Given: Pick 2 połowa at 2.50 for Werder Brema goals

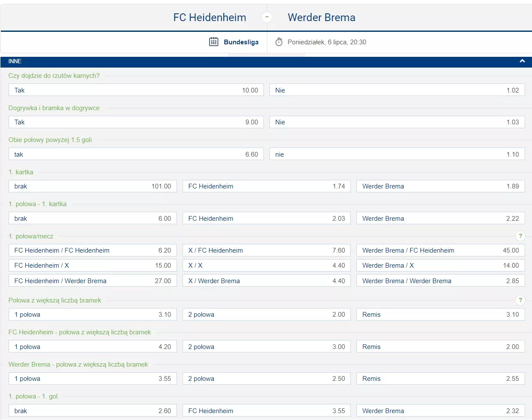Looking at the screenshot, I should click(266, 378).
